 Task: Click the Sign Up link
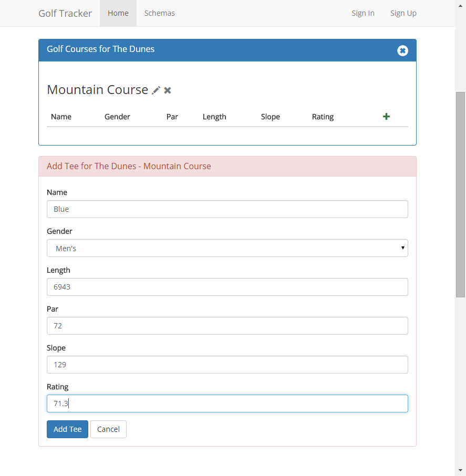[403, 13]
